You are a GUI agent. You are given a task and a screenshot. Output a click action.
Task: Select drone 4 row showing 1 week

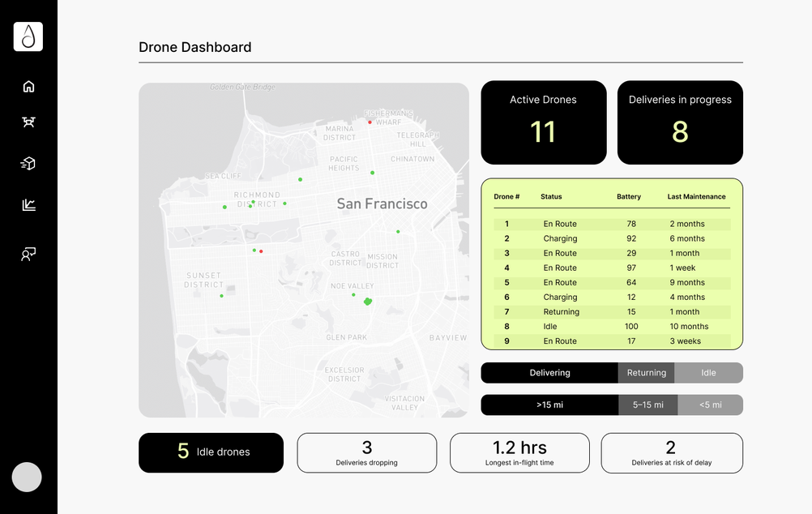click(x=612, y=268)
